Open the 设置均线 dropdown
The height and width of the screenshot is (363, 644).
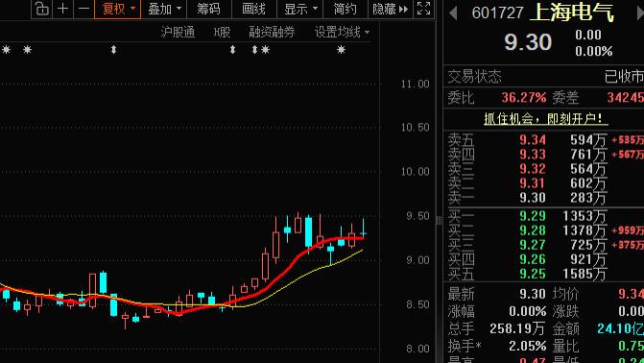[x=342, y=32]
